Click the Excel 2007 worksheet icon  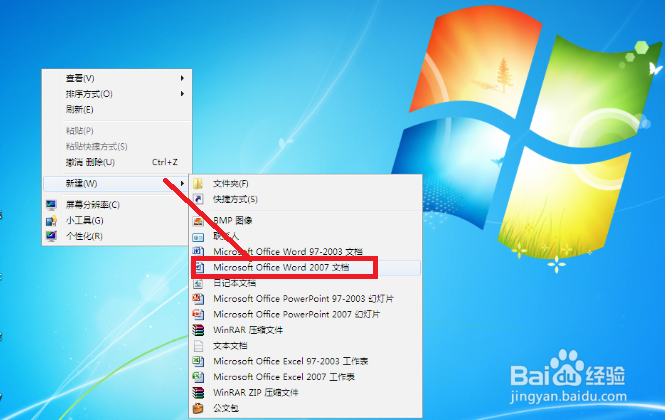coord(198,377)
